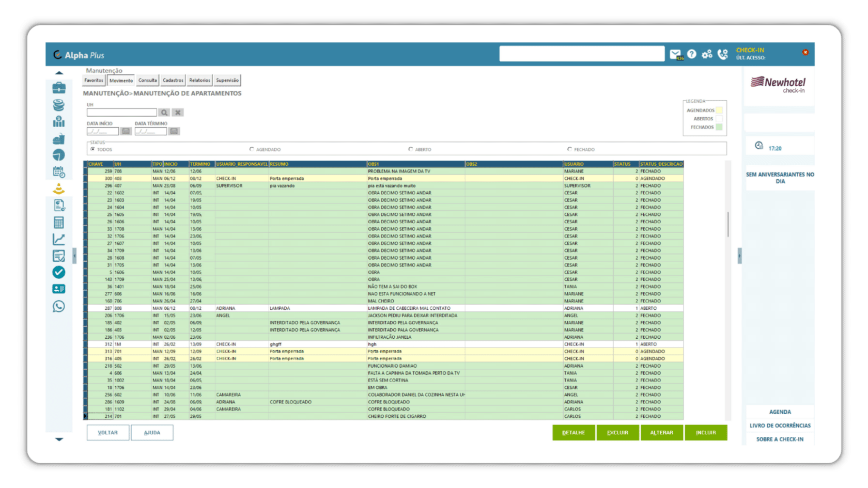Select the FECHADO status radio button
Viewport: 868px width, 488px height.
[x=570, y=149]
